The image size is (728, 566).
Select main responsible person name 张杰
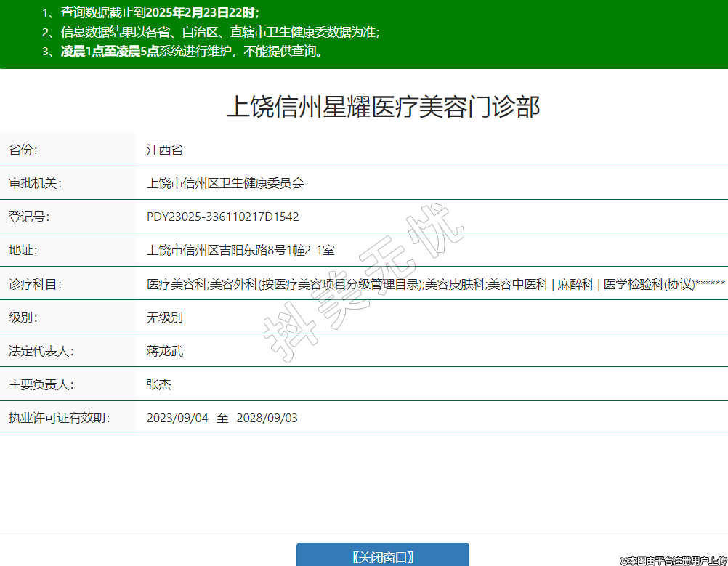(159, 384)
